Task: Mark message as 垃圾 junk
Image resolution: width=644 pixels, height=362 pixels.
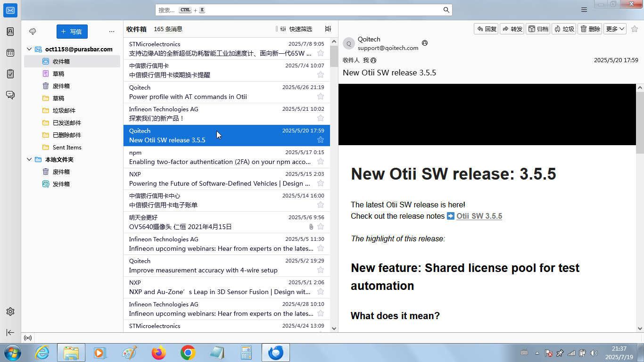Action: [564, 29]
